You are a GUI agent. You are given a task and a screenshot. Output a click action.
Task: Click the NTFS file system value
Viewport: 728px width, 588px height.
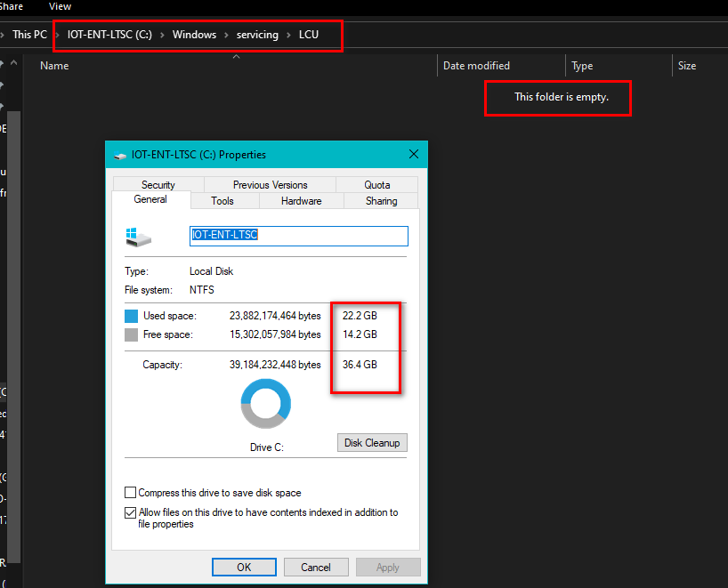(x=202, y=290)
